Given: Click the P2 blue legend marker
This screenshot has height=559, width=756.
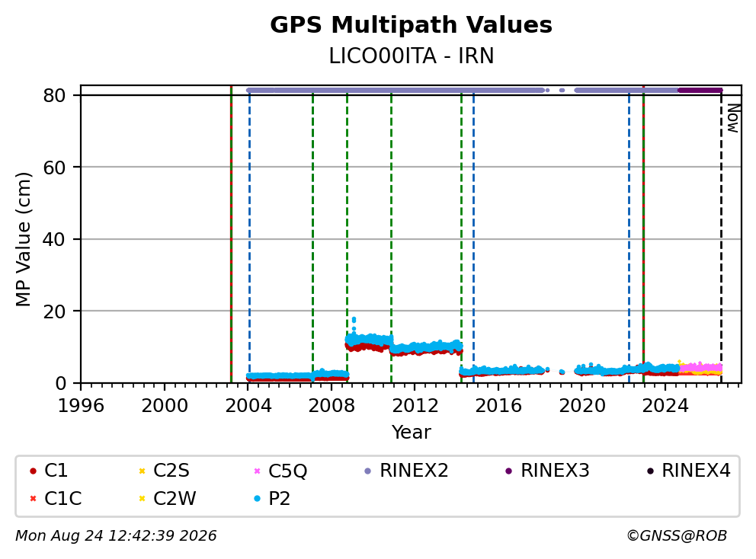Looking at the screenshot, I should click(x=257, y=499).
